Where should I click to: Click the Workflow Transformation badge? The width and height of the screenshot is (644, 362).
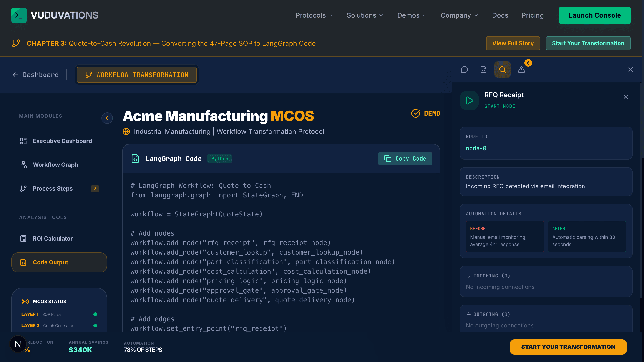137,75
